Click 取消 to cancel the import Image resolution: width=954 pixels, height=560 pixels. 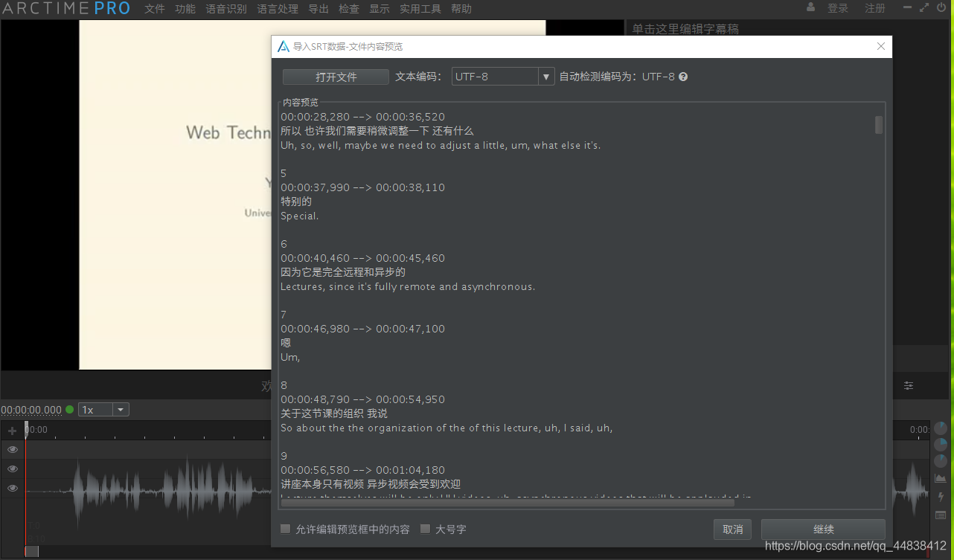pyautogui.click(x=733, y=530)
